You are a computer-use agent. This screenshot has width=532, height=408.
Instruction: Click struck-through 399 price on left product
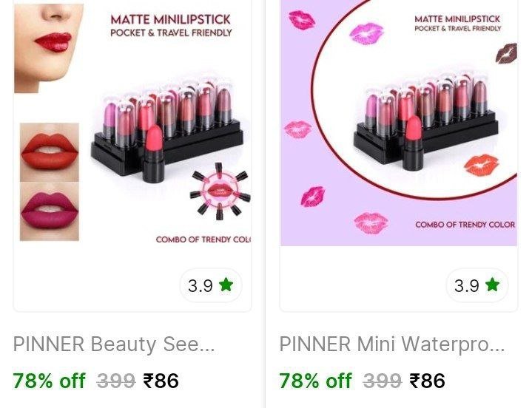coord(116,381)
